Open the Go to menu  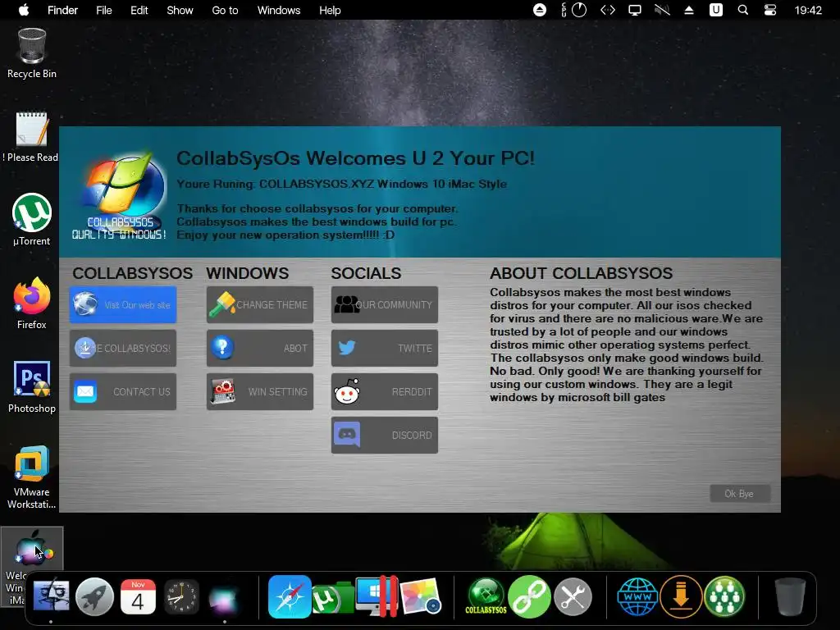tap(225, 10)
